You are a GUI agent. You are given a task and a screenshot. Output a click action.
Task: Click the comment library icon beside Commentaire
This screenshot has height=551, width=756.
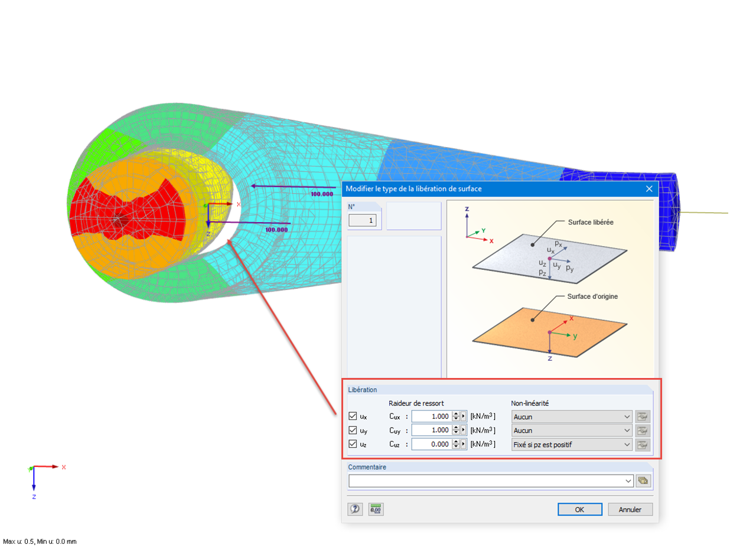click(643, 481)
